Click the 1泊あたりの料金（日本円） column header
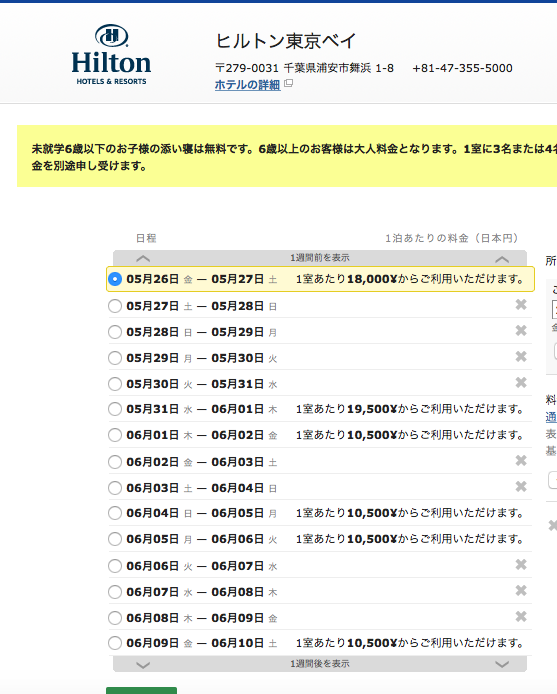Viewport: 557px width, 694px height. pos(451,238)
